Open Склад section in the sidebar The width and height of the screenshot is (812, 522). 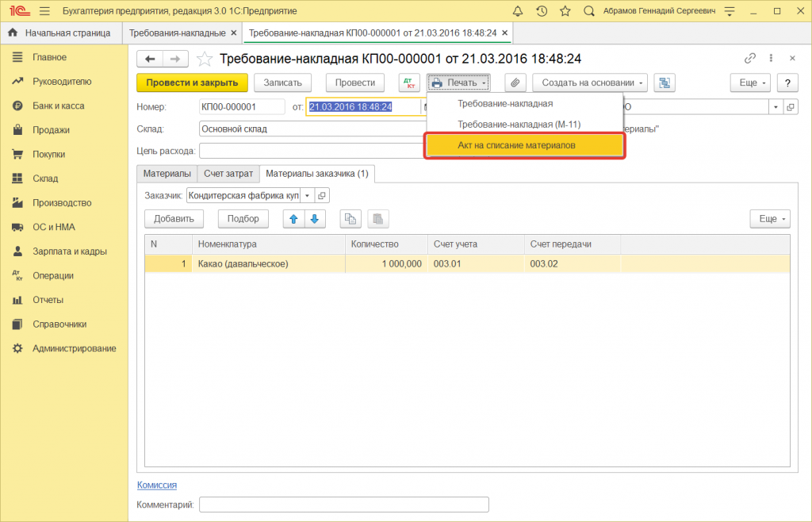tap(44, 178)
